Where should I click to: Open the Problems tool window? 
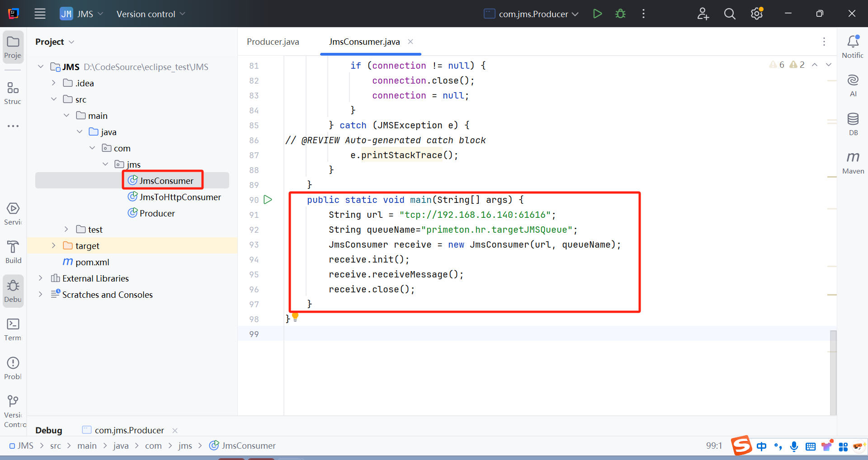coord(13,368)
